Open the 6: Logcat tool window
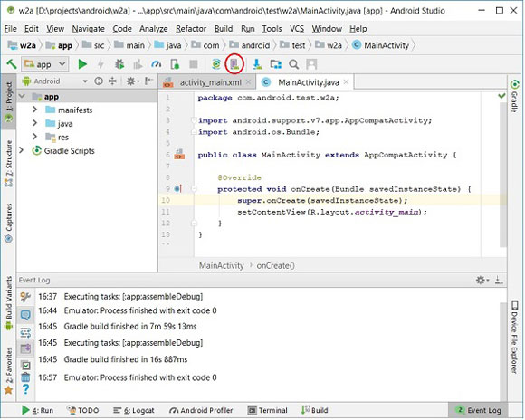 click(x=134, y=411)
